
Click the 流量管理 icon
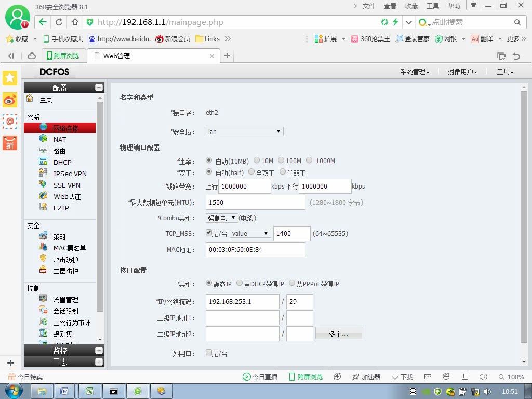pyautogui.click(x=43, y=299)
